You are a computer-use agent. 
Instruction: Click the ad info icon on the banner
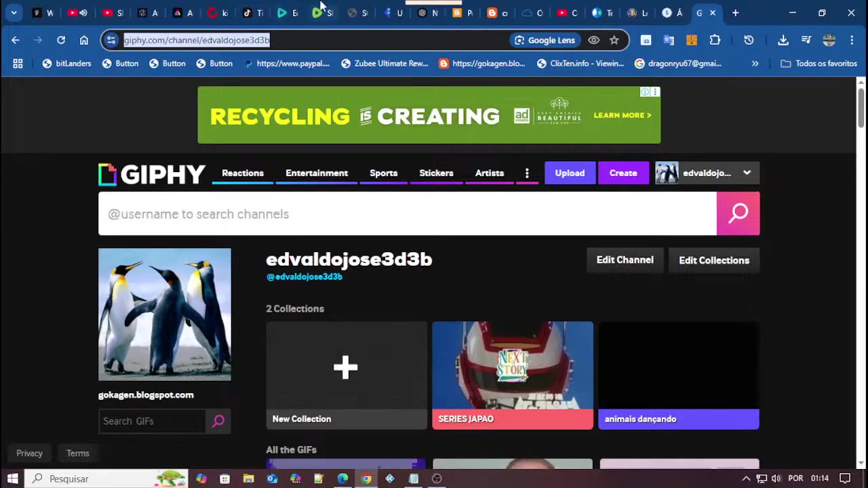(645, 92)
